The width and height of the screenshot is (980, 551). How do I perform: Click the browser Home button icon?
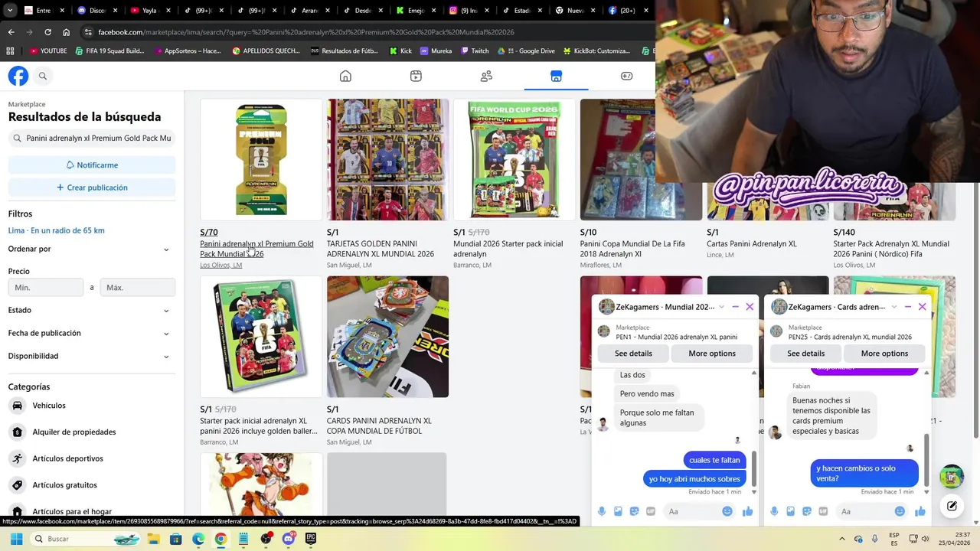click(67, 32)
